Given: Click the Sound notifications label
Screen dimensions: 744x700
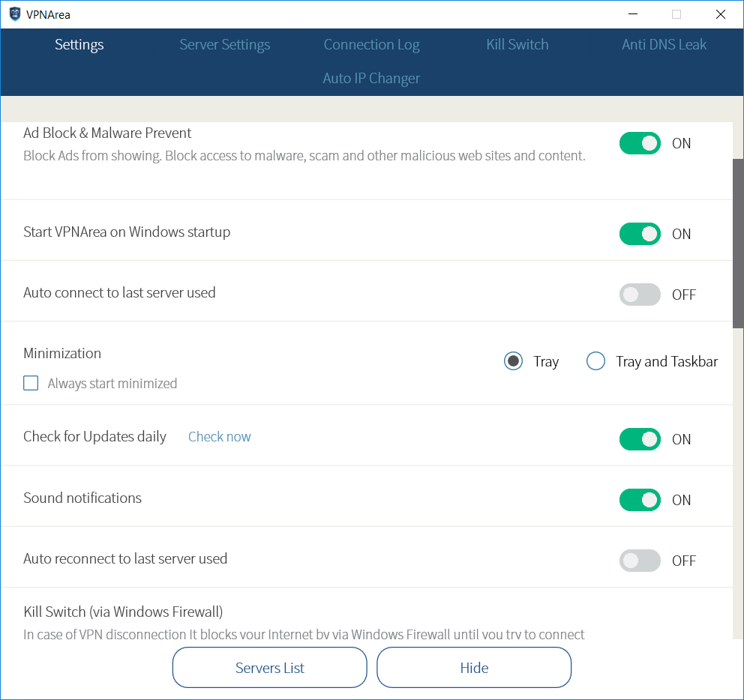Looking at the screenshot, I should 82,498.
